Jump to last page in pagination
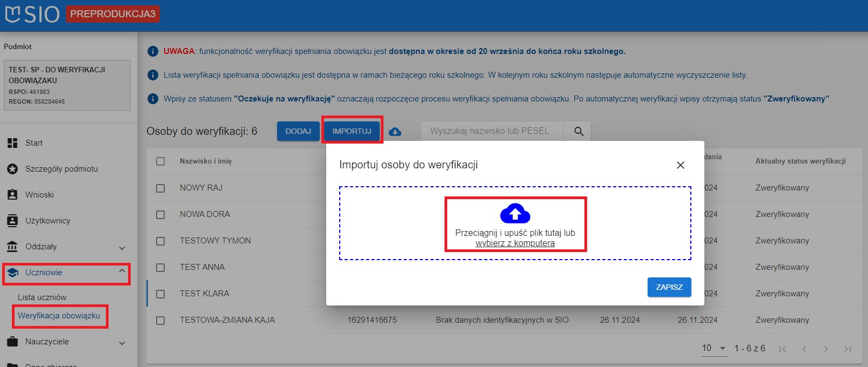 pyautogui.click(x=847, y=349)
